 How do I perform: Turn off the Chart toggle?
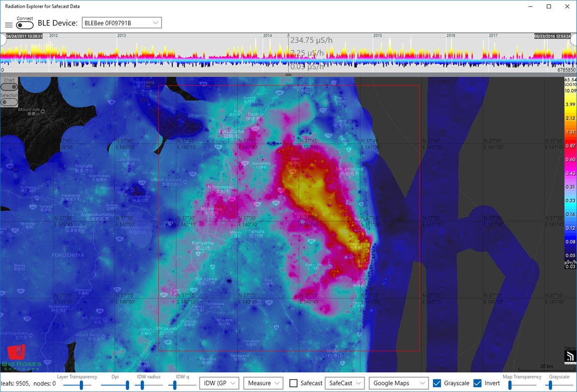click(x=9, y=86)
